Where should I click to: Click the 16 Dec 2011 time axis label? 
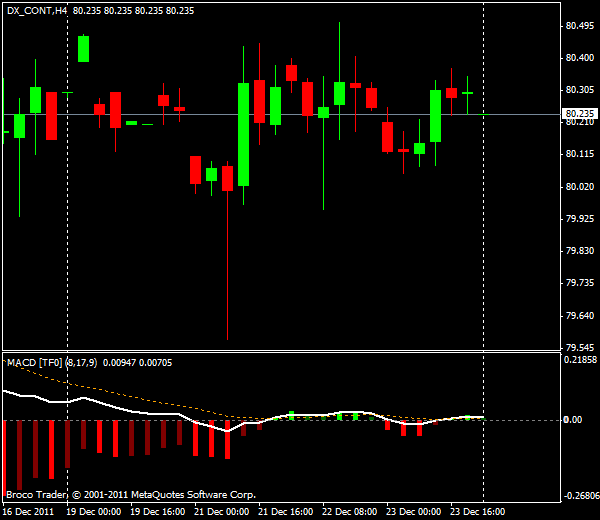tap(28, 512)
